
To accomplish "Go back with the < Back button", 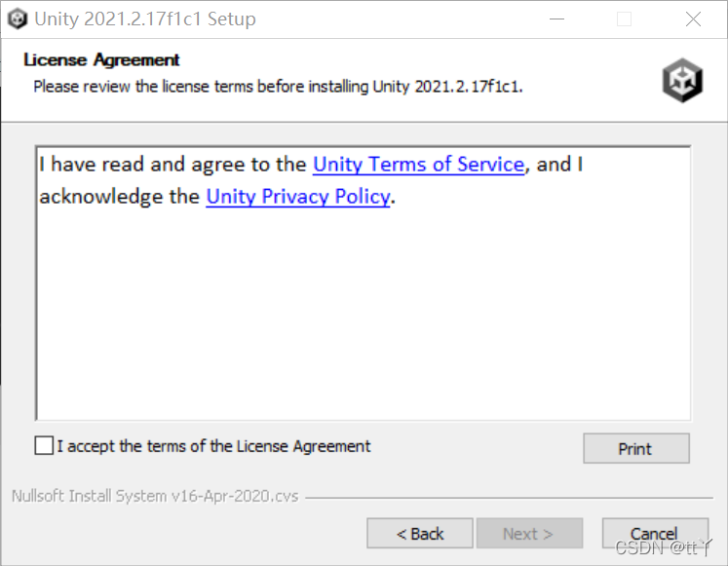I will click(x=420, y=534).
